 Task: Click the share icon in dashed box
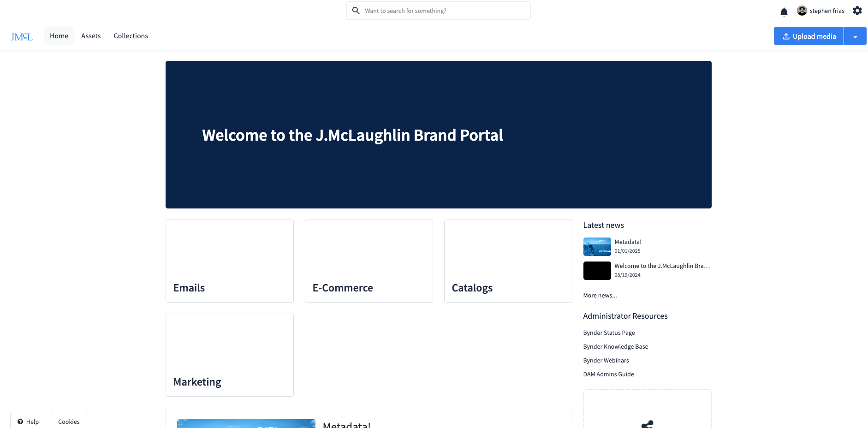click(x=647, y=424)
